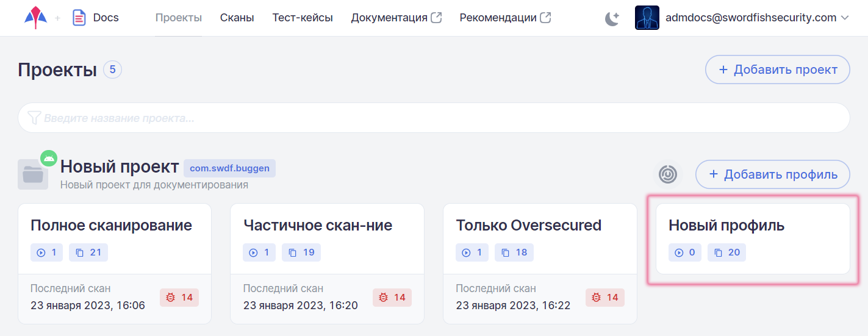This screenshot has height=336, width=868.
Task: Toggle dark mode moon icon
Action: click(x=612, y=18)
